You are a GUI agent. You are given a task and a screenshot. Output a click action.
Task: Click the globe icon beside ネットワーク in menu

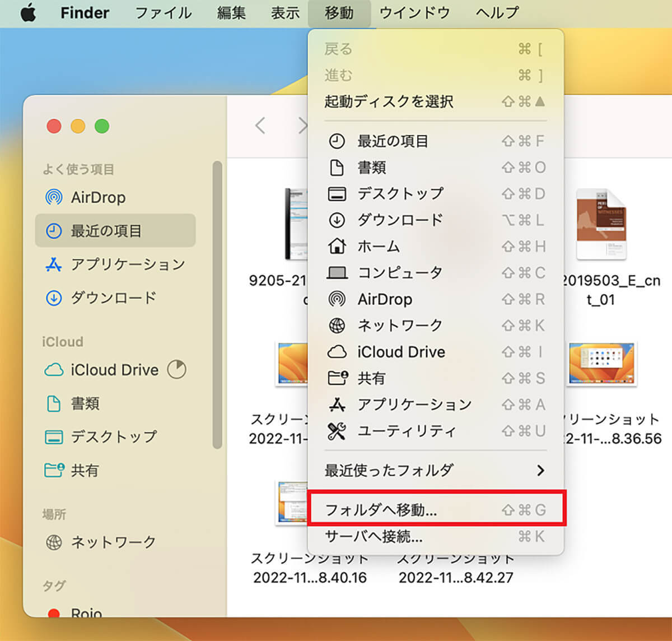(x=337, y=326)
